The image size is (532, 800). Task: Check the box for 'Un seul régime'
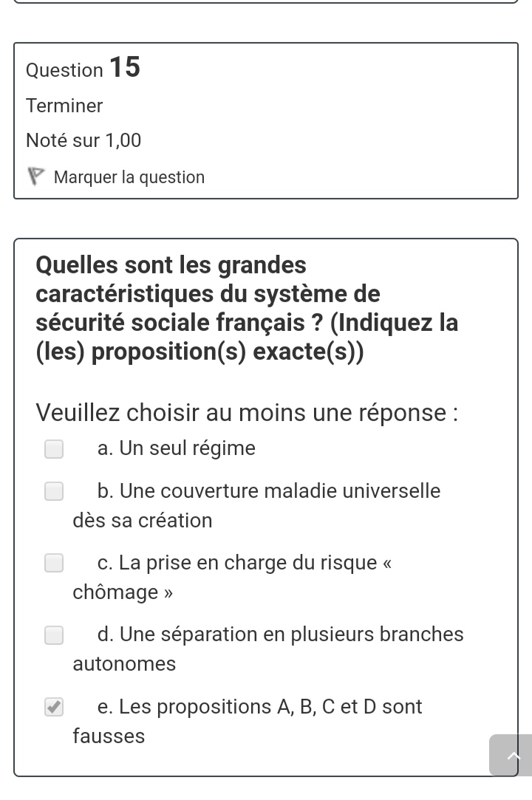tap(53, 449)
